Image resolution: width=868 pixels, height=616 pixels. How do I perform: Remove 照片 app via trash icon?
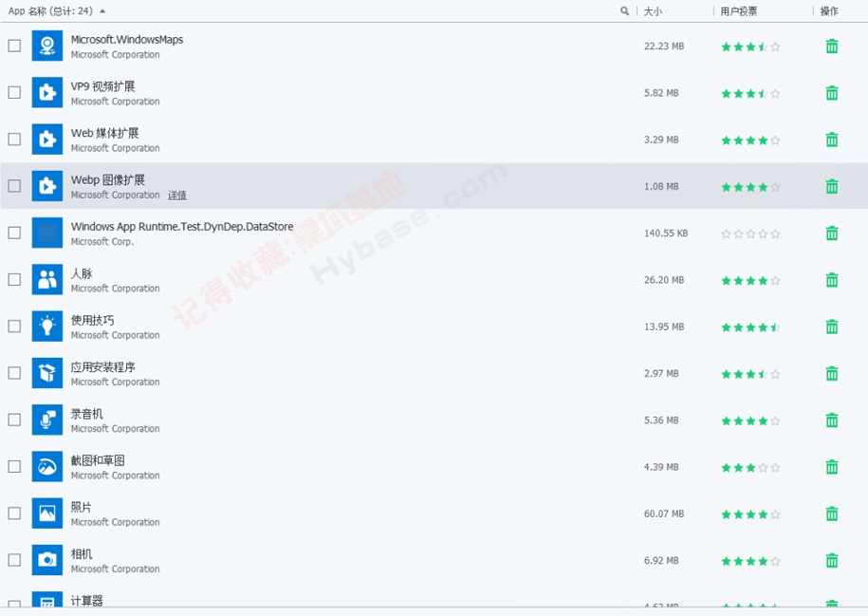831,514
